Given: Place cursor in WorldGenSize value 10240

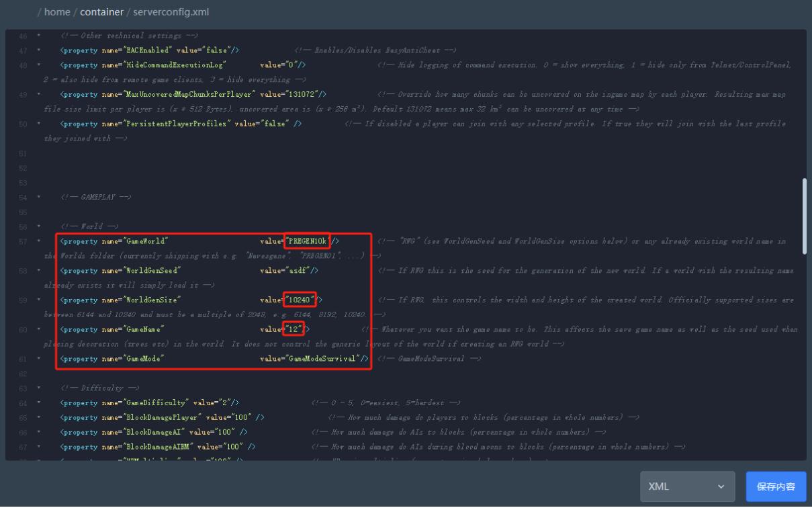Looking at the screenshot, I should tap(299, 300).
